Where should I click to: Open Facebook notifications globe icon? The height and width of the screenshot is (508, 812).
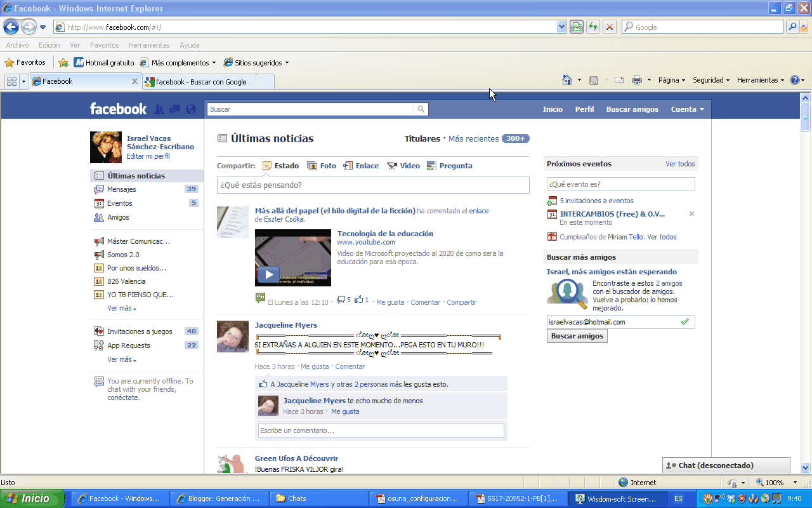point(191,109)
